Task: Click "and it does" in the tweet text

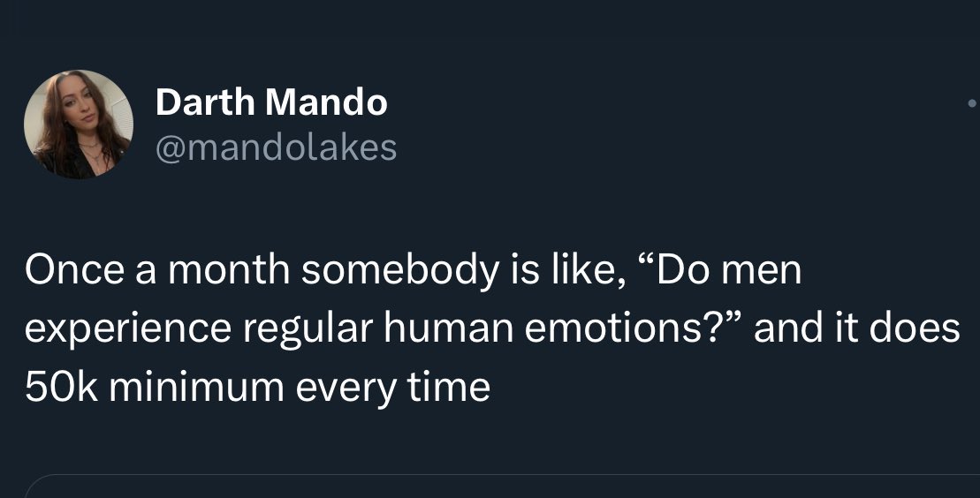Action: [x=856, y=328]
